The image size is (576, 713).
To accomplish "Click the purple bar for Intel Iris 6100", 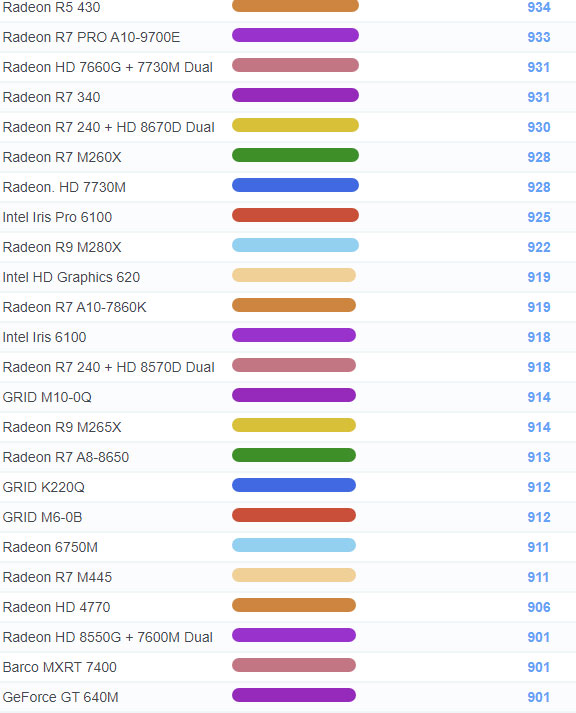I will (x=294, y=335).
